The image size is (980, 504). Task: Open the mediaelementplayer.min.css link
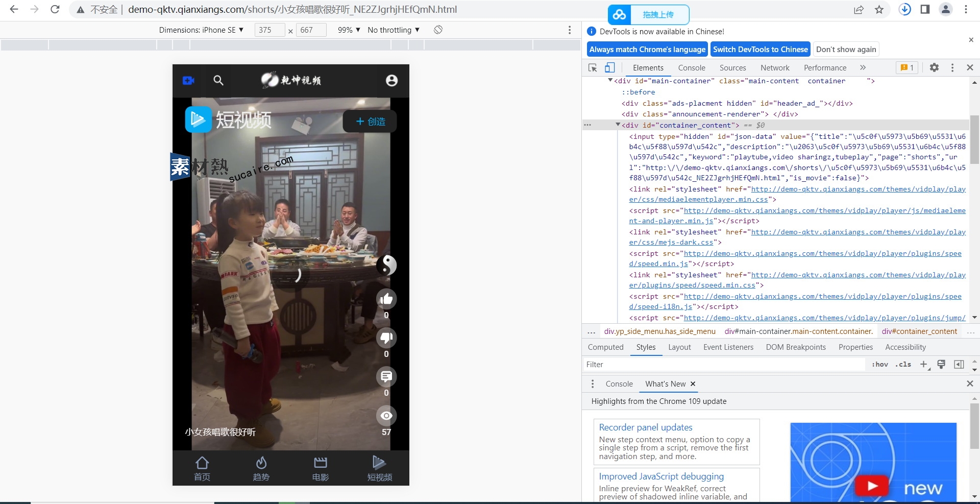point(797,194)
